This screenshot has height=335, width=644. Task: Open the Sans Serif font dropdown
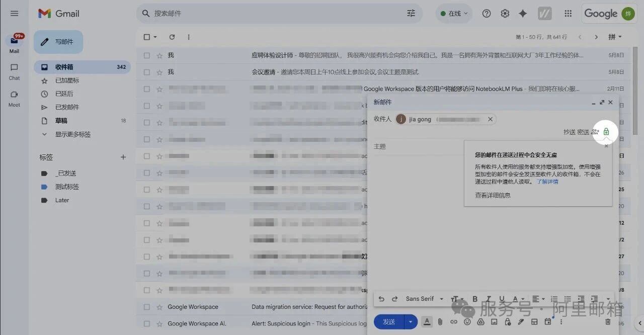point(424,299)
